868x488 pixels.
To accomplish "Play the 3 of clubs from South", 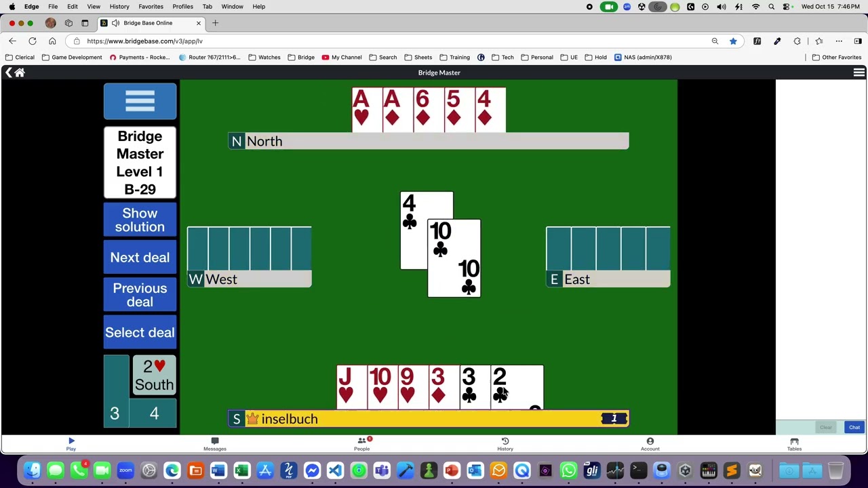I will 475,387.
